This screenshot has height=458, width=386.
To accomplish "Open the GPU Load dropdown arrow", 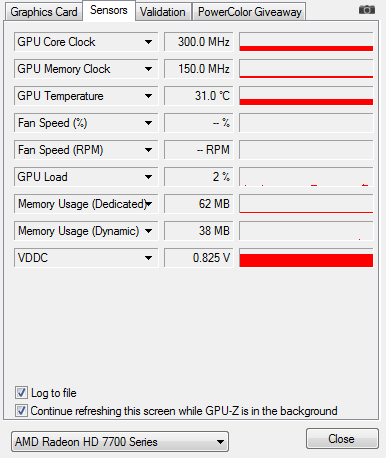I will [x=148, y=177].
